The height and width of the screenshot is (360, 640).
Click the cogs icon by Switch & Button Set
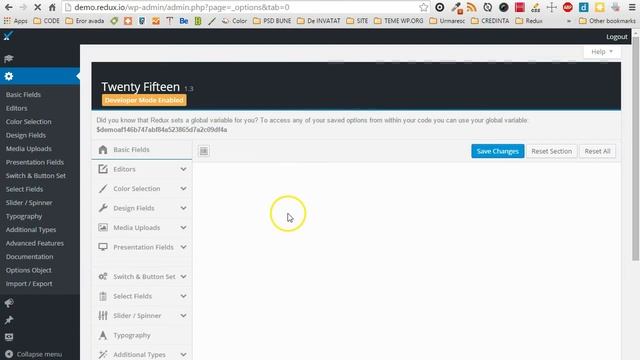103,276
